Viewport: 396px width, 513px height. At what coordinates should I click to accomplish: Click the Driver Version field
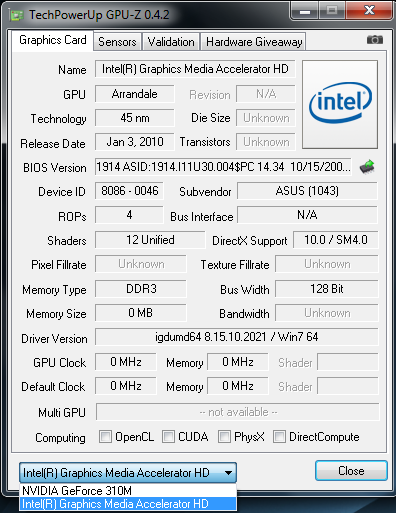[237, 337]
